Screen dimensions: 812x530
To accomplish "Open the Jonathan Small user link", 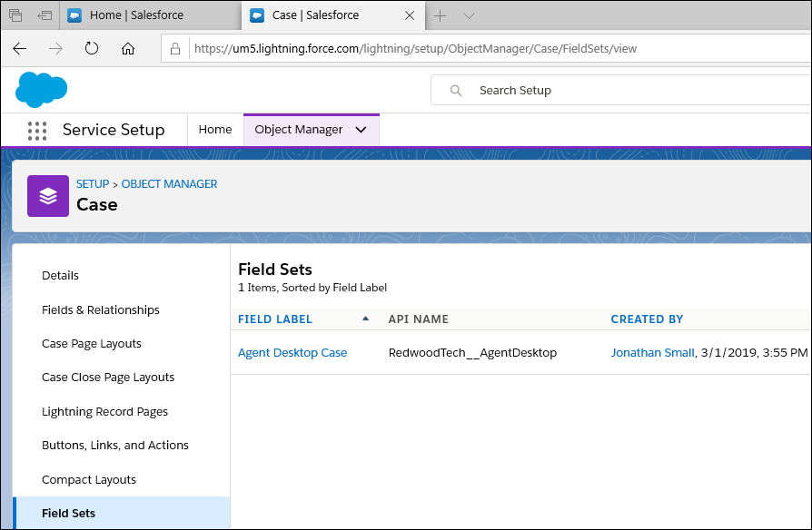I will 652,353.
